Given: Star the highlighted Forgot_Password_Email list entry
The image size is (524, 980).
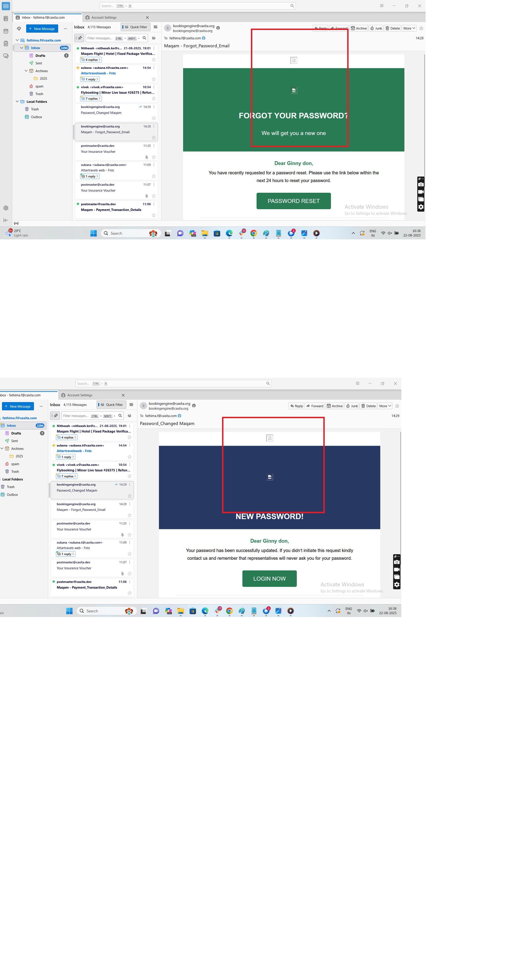Looking at the screenshot, I should pyautogui.click(x=154, y=138).
